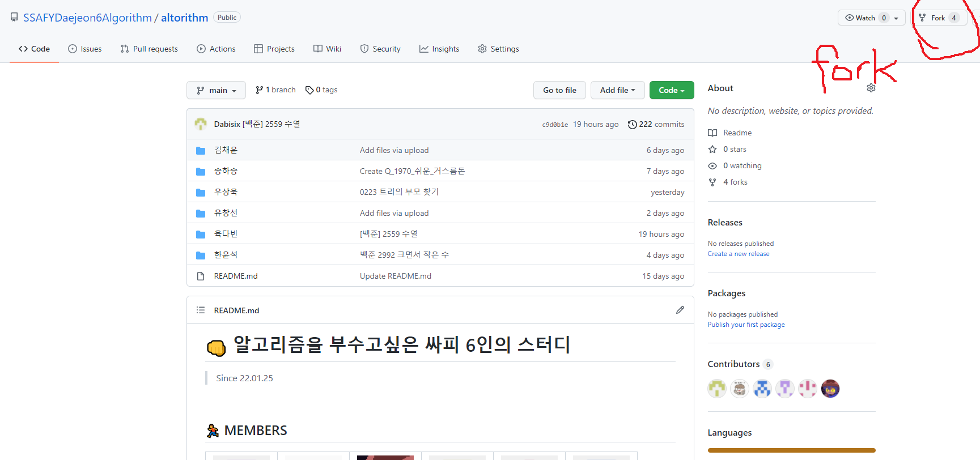Image resolution: width=980 pixels, height=460 pixels.
Task: Open the README table of contents icon
Action: coord(201,310)
